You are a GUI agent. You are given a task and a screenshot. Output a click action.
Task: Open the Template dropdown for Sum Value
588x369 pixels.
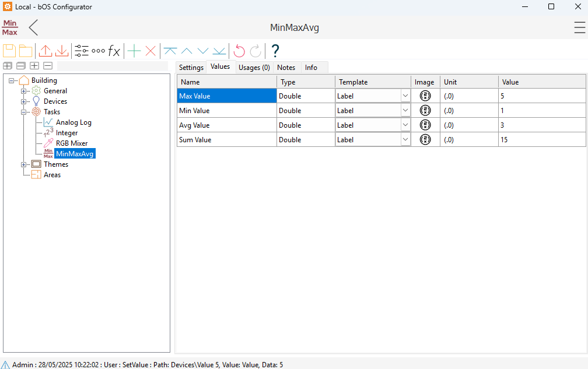(405, 140)
